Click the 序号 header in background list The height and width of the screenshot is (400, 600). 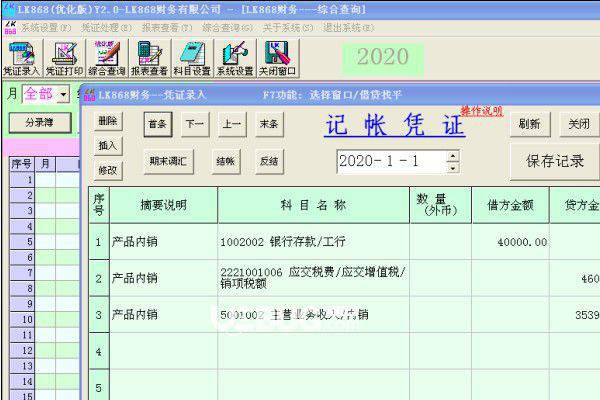pyautogui.click(x=22, y=164)
